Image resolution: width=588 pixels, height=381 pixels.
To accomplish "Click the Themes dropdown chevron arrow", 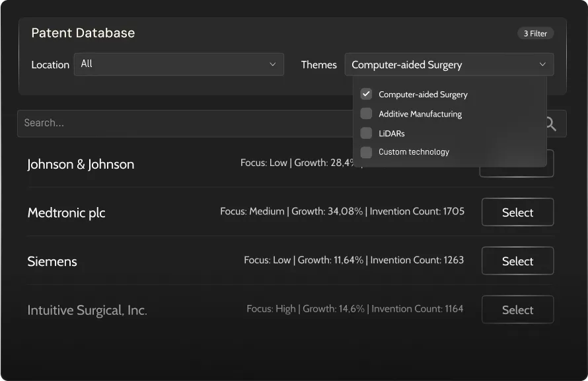I will pyautogui.click(x=542, y=64).
